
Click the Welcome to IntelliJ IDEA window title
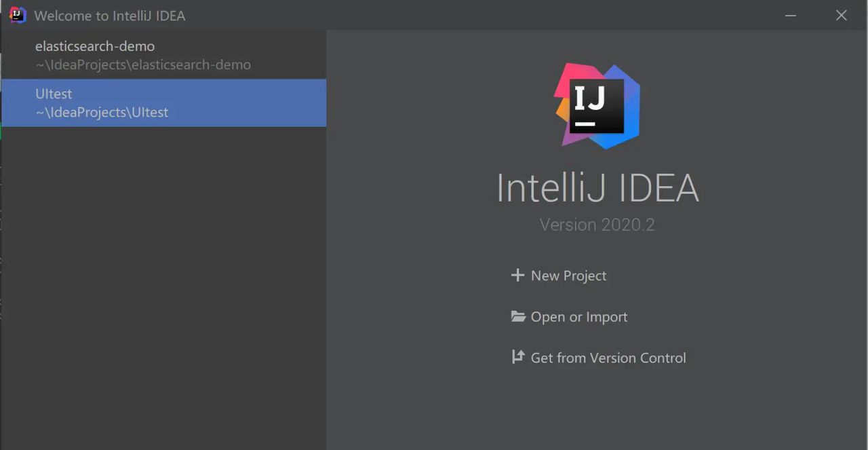tap(109, 16)
